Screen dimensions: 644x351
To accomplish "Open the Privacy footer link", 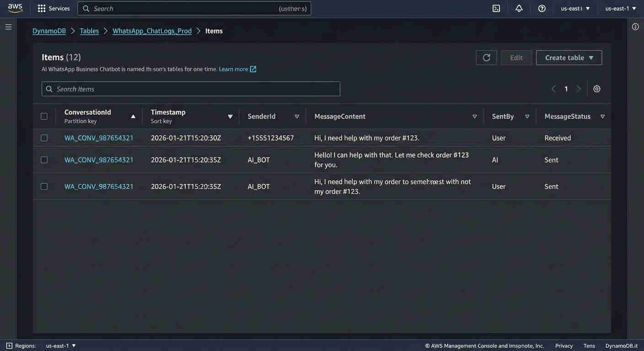I will [564, 346].
